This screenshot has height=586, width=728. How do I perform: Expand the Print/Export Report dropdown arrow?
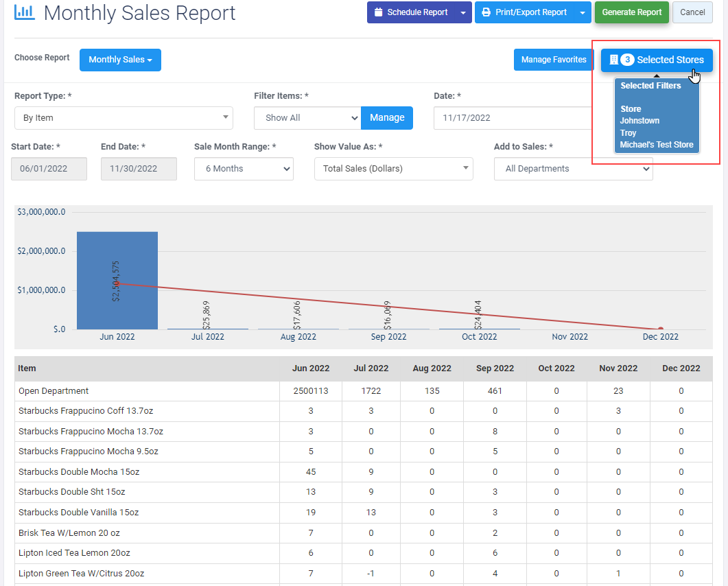tap(583, 12)
